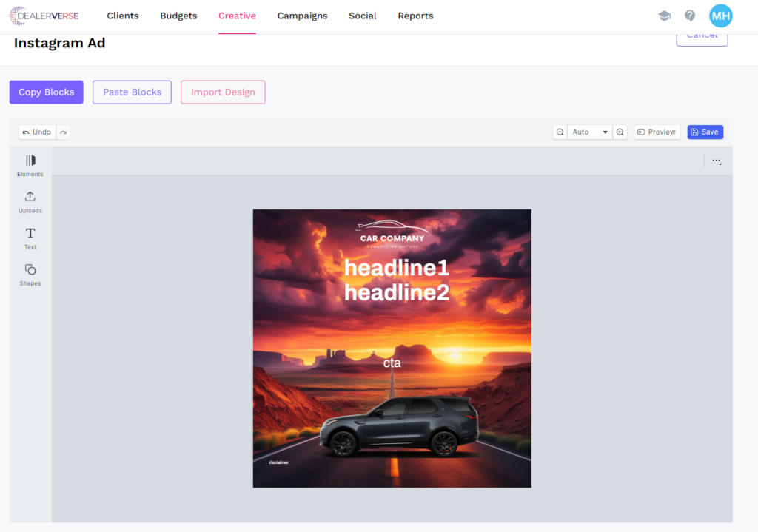Open the MH user profile menu

[720, 16]
